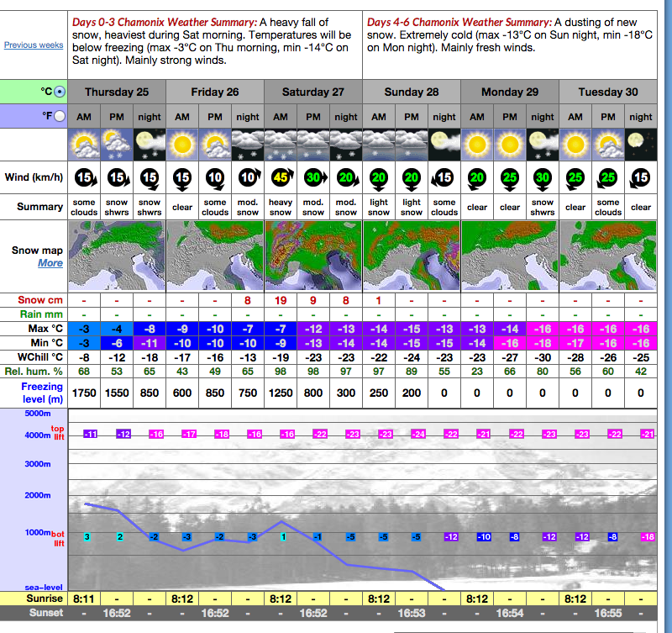Image resolution: width=672 pixels, height=633 pixels.
Task: Click the Monday AM humidity value 23
Action: 477,372
